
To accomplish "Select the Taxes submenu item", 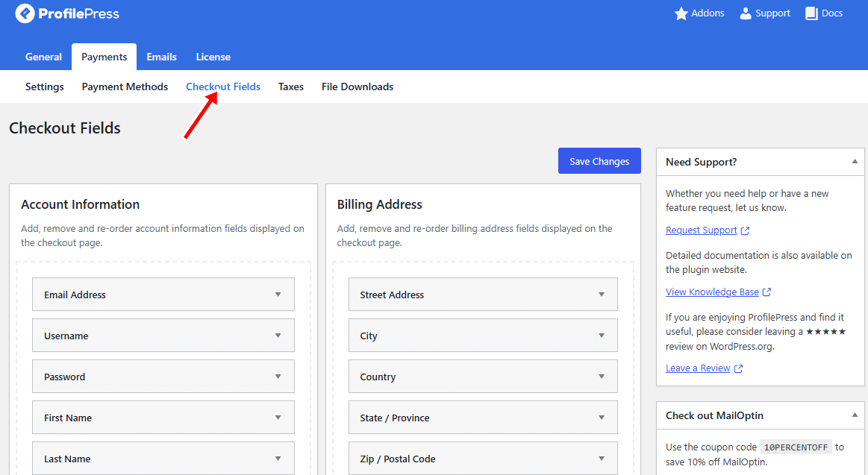I will [290, 86].
